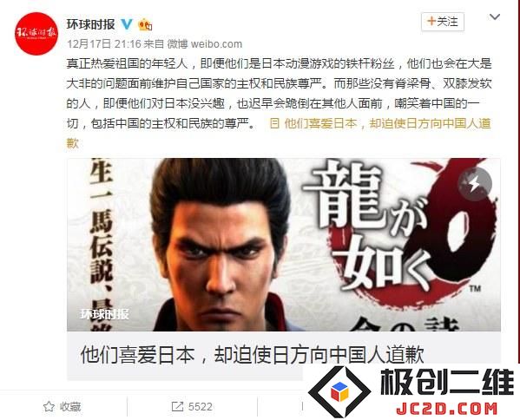Open the Yakuza 6 article thumbnail
The height and width of the screenshot is (420, 520).
point(284,245)
